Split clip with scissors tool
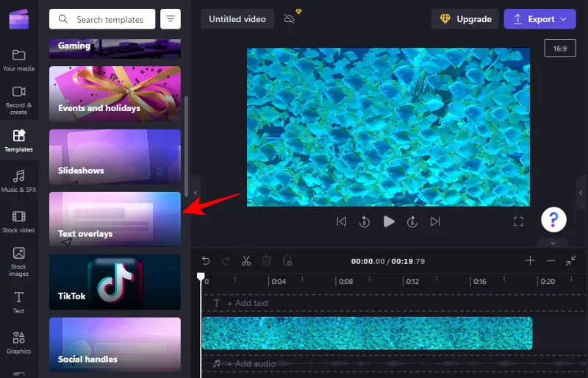 click(246, 260)
